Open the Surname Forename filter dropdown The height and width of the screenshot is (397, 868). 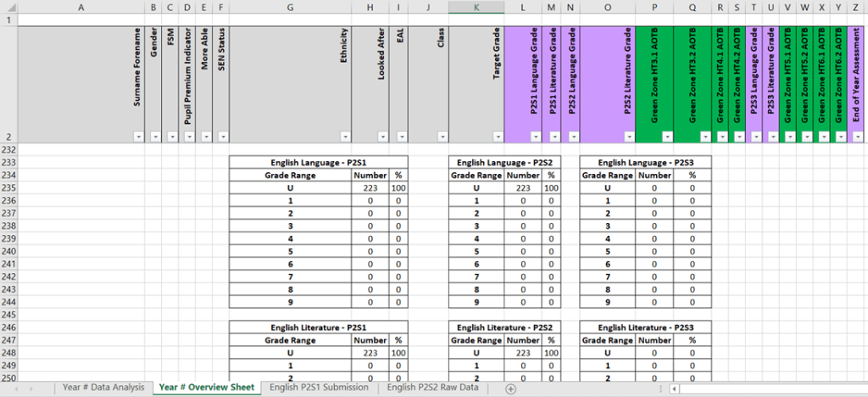(x=137, y=137)
